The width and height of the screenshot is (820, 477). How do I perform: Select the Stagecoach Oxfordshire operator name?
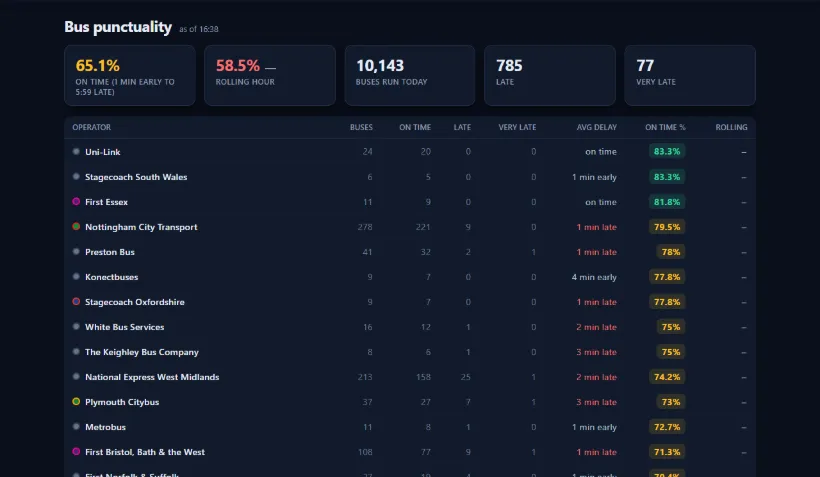134,302
